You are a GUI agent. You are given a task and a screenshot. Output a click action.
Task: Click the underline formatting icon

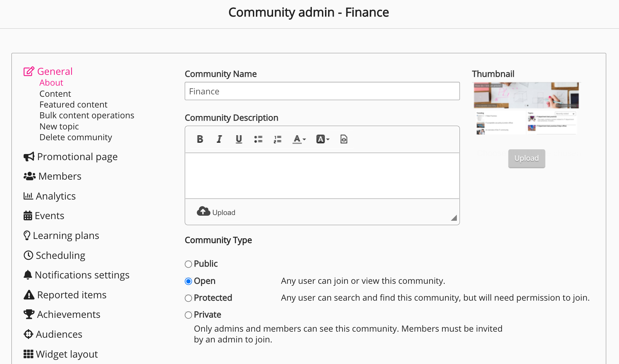click(239, 139)
